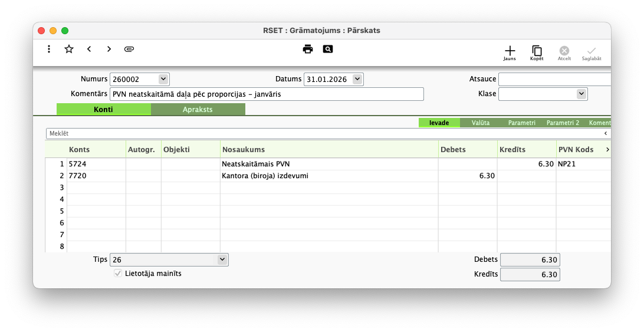Image resolution: width=644 pixels, height=332 pixels.
Task: Open the Datums date dropdown
Action: pos(357,79)
